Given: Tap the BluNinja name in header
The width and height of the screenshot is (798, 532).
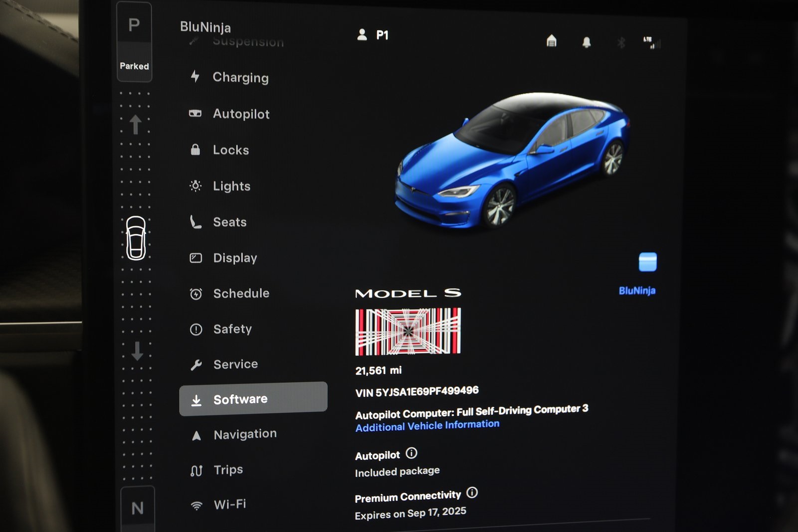Looking at the screenshot, I should 205,27.
